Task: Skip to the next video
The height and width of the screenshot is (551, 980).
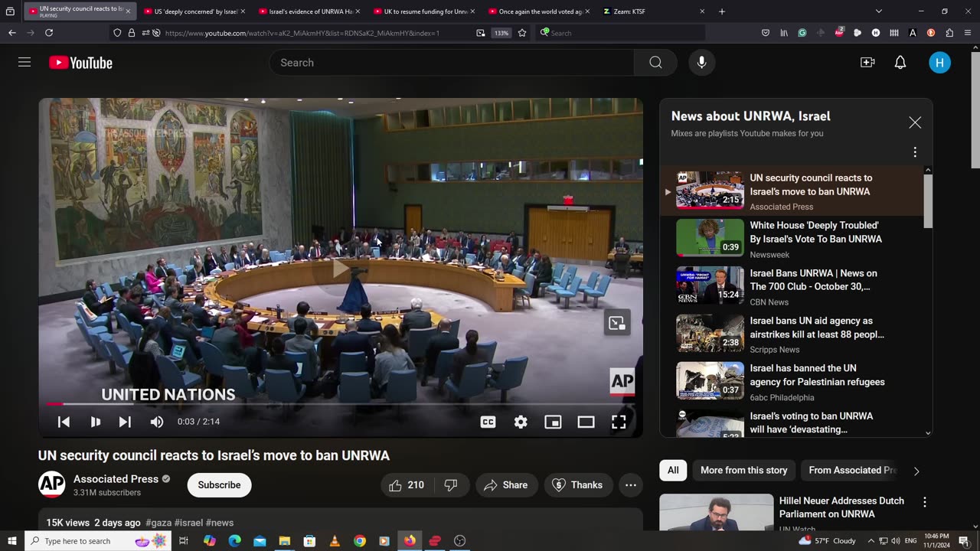Action: pyautogui.click(x=125, y=422)
